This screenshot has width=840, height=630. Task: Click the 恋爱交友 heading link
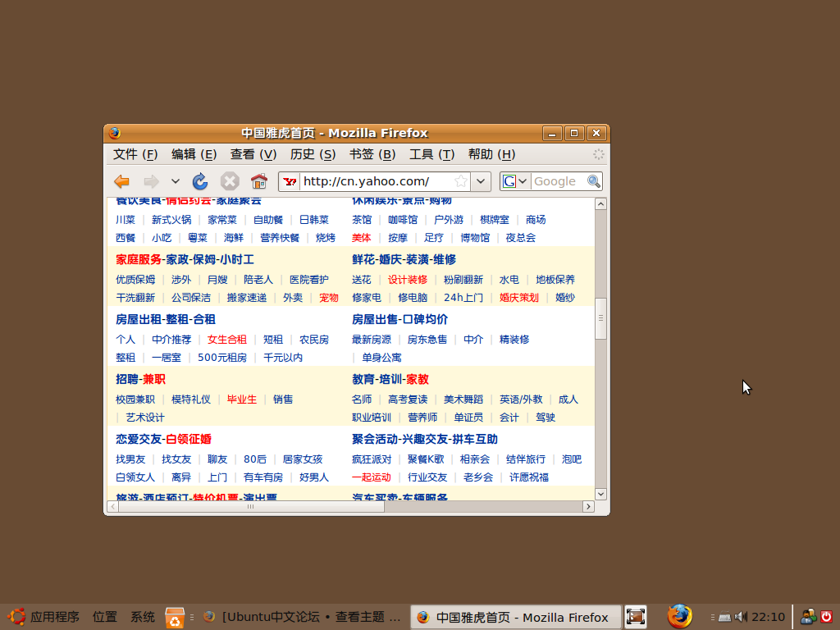coord(138,440)
